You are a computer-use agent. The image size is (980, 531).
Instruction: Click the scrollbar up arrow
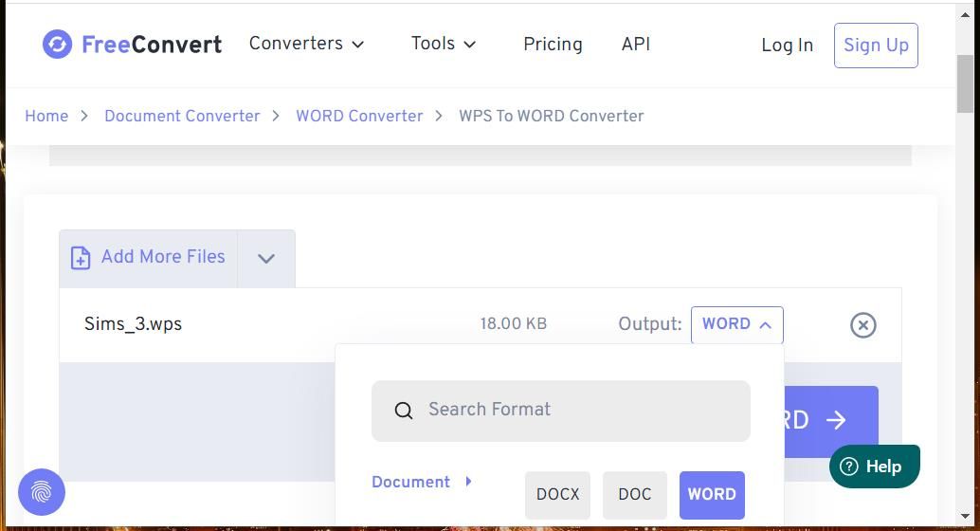pos(965,15)
